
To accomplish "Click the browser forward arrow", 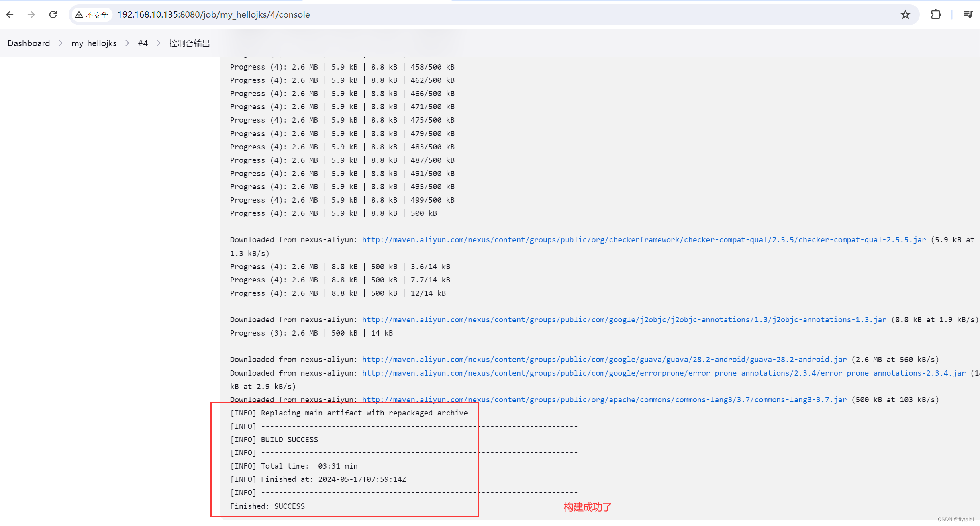I will 31,15.
